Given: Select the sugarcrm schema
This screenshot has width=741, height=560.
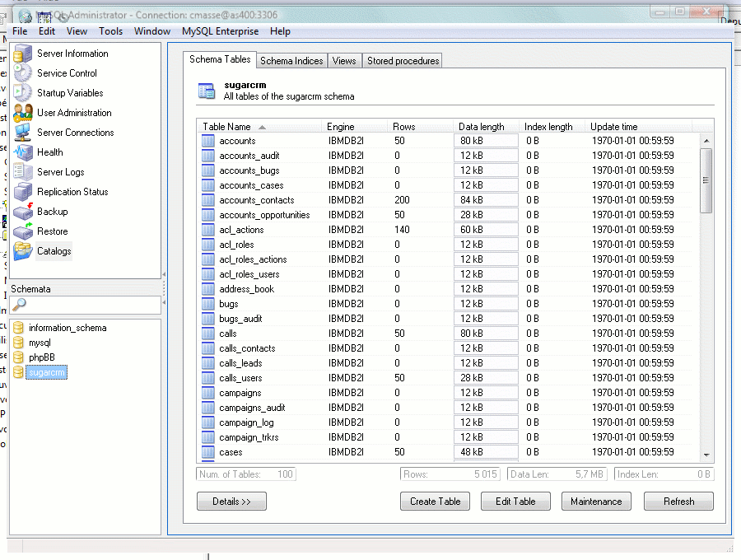Looking at the screenshot, I should 47,372.
